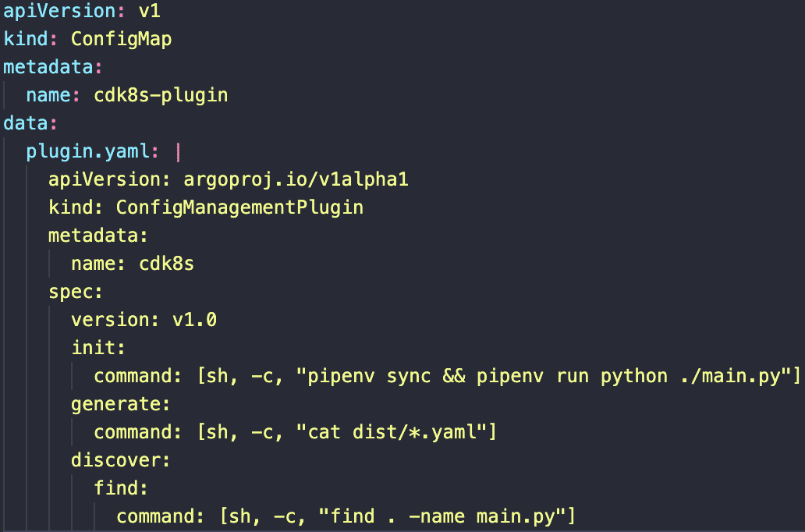This screenshot has width=805, height=532.
Task: Click the plugin.yaml key
Action: pyautogui.click(x=88, y=151)
